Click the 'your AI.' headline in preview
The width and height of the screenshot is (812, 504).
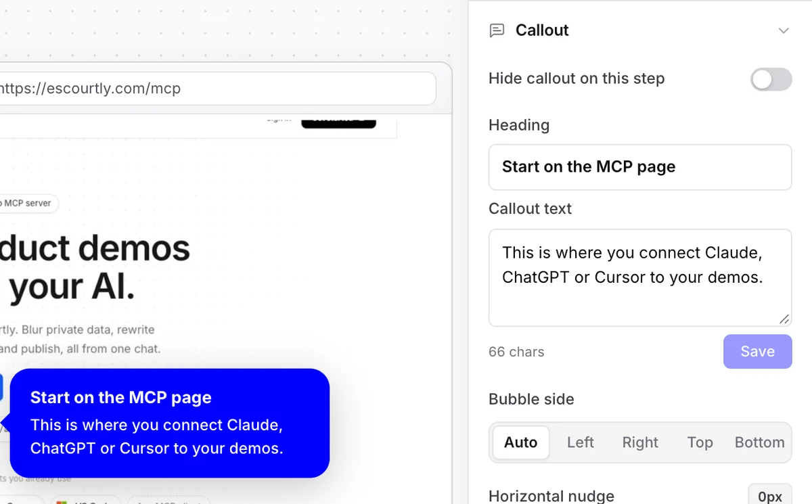72,288
